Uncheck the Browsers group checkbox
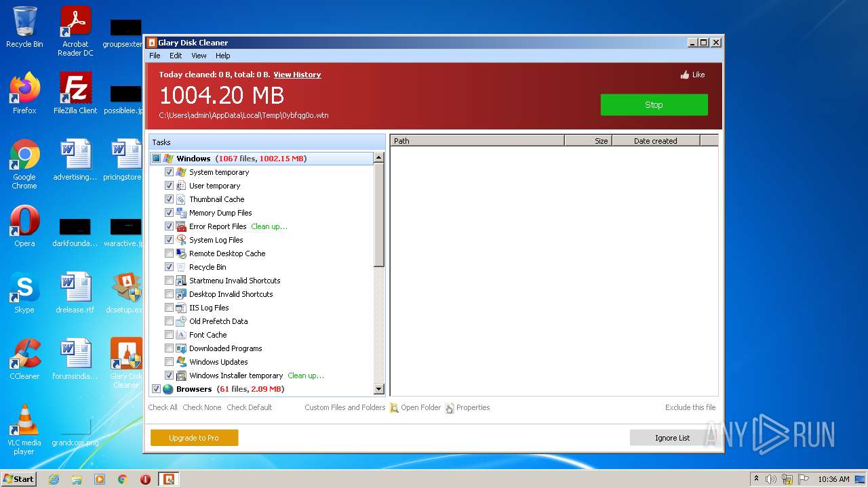868x488 pixels. tap(156, 389)
